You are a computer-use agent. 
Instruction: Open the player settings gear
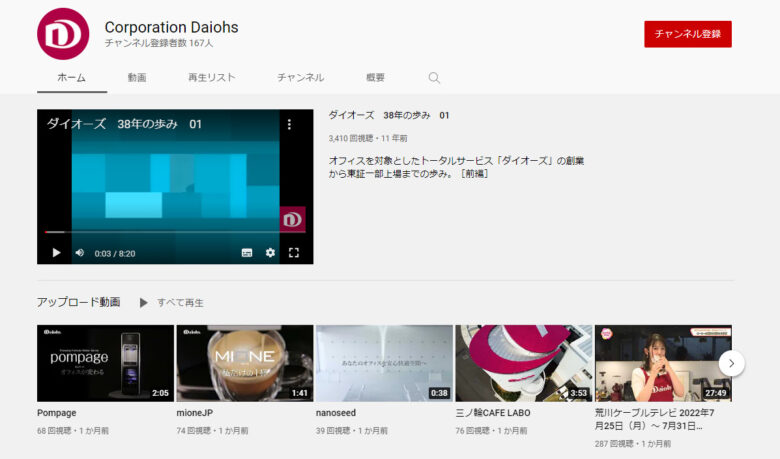pyautogui.click(x=270, y=253)
